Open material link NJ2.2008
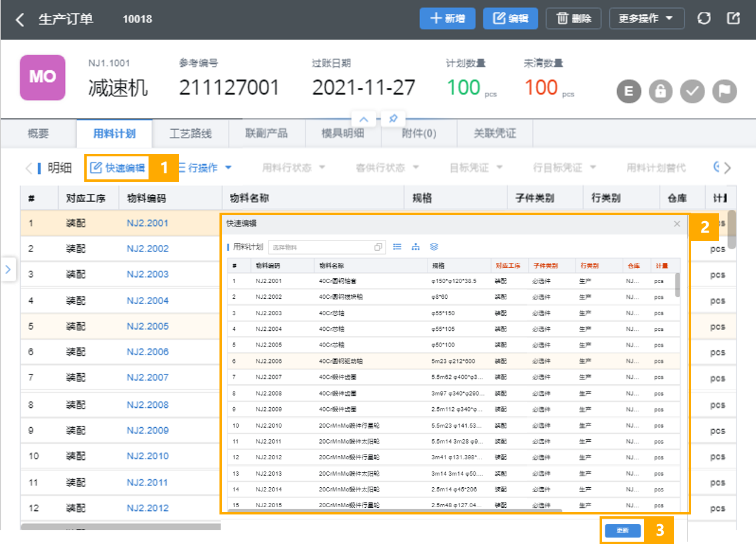 tap(147, 405)
